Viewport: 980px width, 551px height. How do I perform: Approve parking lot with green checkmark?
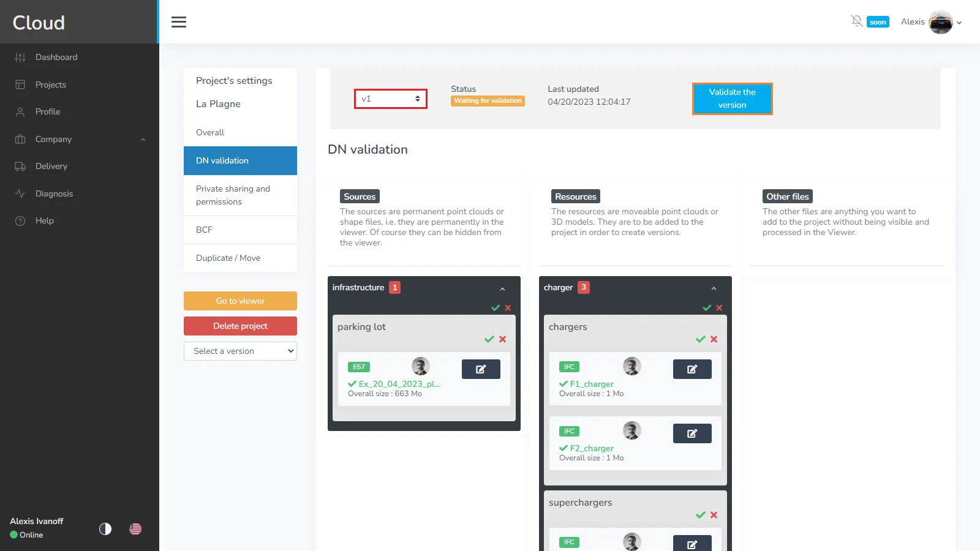tap(489, 339)
